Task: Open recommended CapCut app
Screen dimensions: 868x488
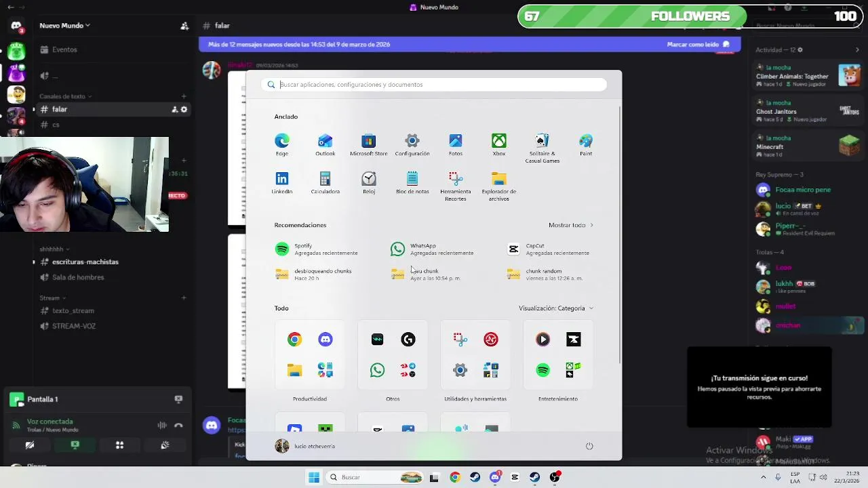Action: pos(548,249)
